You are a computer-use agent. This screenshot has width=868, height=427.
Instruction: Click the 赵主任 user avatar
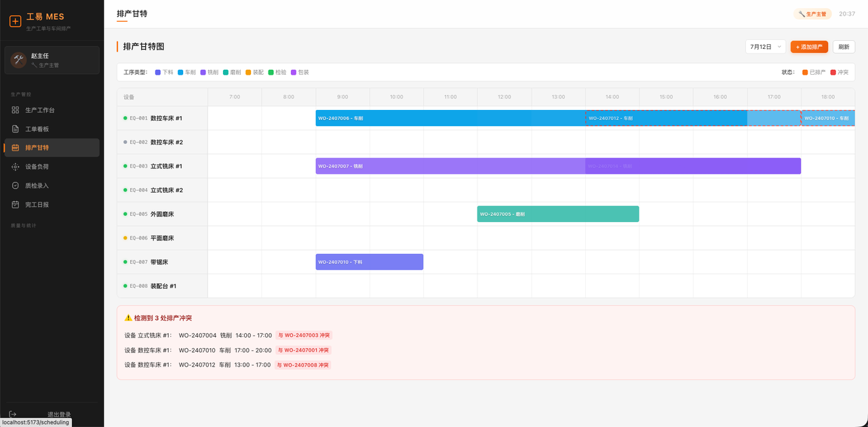(18, 60)
